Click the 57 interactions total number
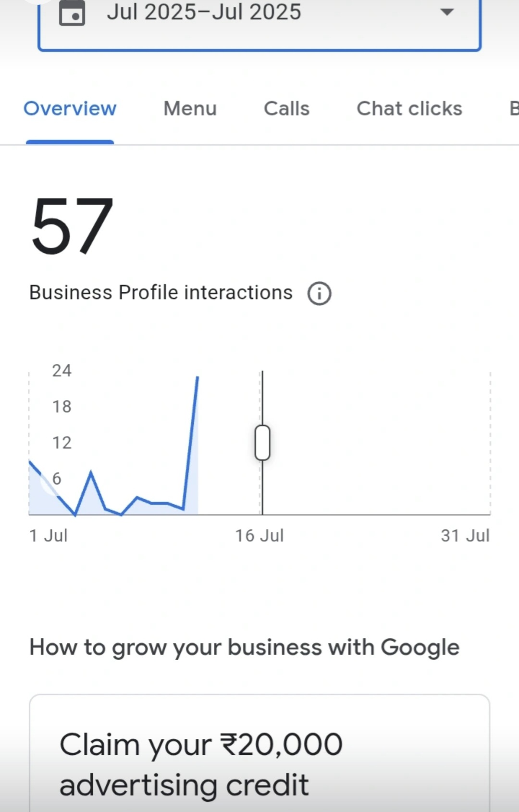The width and height of the screenshot is (519, 812). click(x=72, y=226)
